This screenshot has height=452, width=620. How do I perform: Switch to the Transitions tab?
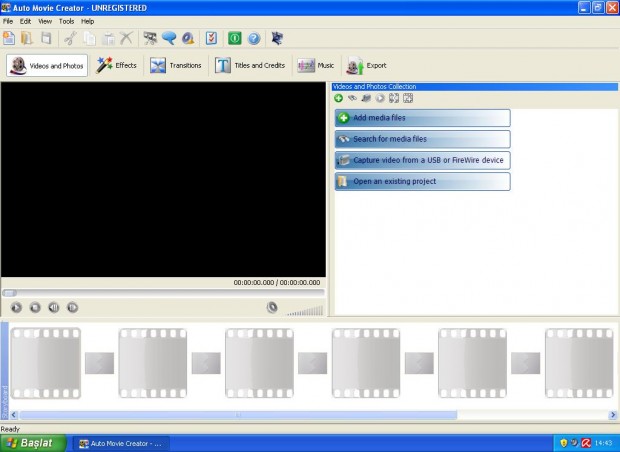176,66
